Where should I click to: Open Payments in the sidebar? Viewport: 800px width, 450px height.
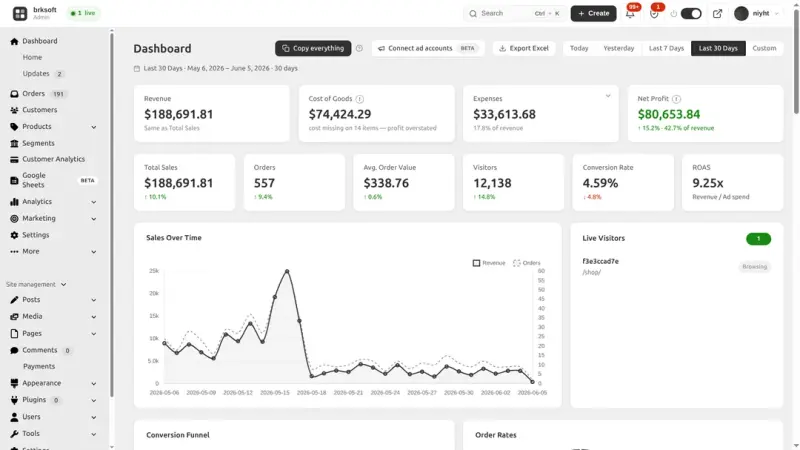39,367
